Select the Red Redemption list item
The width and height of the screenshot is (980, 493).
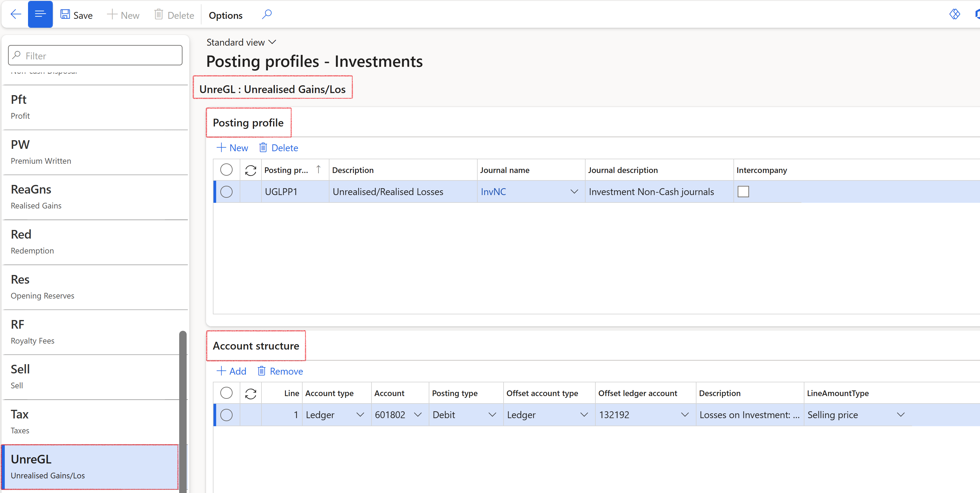click(x=95, y=242)
